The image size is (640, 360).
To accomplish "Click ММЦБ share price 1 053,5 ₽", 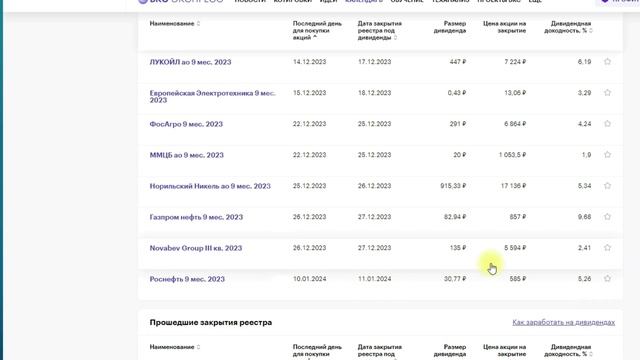I will 512,155.
